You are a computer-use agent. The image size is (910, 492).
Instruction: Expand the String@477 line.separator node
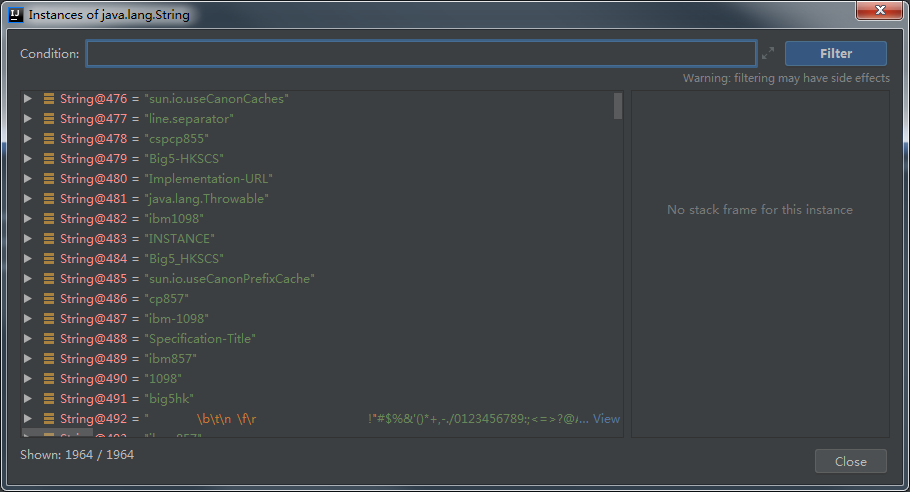(27, 118)
